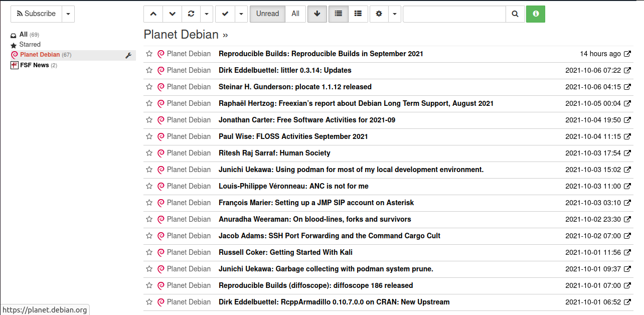Go to next item with down chevron
Image resolution: width=644 pixels, height=315 pixels.
tap(173, 14)
